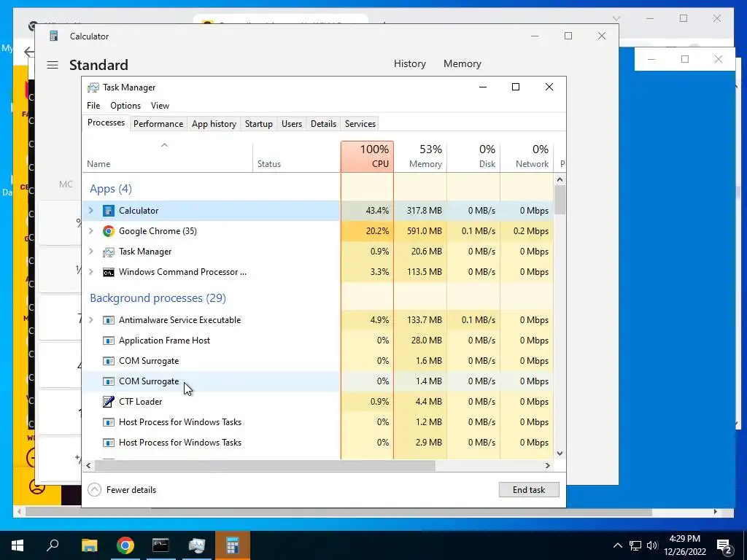Image resolution: width=747 pixels, height=560 pixels.
Task: Expand Antimalware Service Executable entry
Action: (91, 320)
